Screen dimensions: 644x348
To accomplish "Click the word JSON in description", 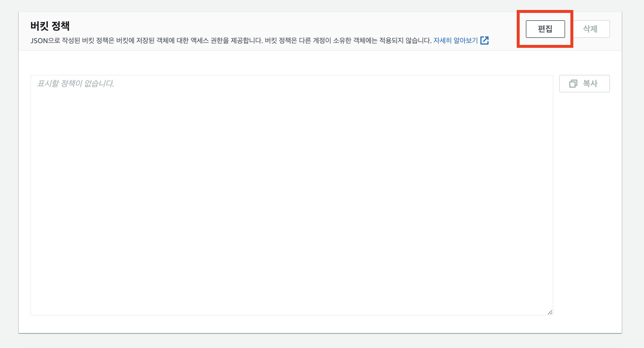I will coord(39,41).
